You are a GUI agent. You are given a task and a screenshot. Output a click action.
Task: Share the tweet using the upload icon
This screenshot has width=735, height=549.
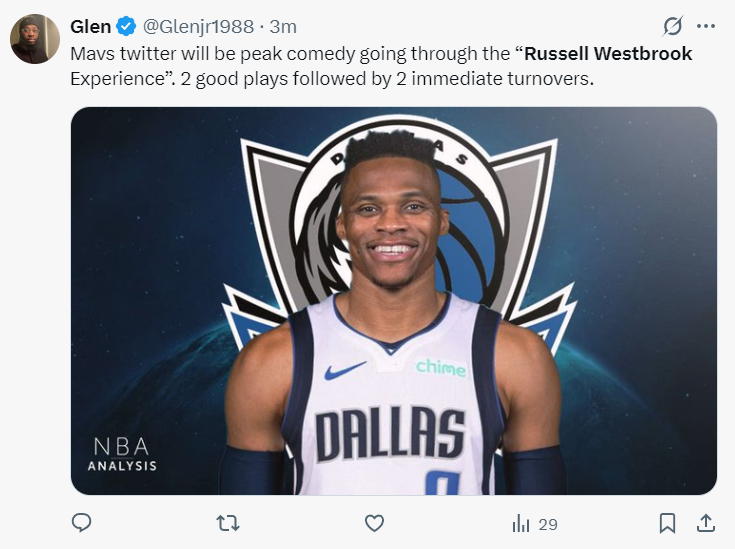coord(705,522)
